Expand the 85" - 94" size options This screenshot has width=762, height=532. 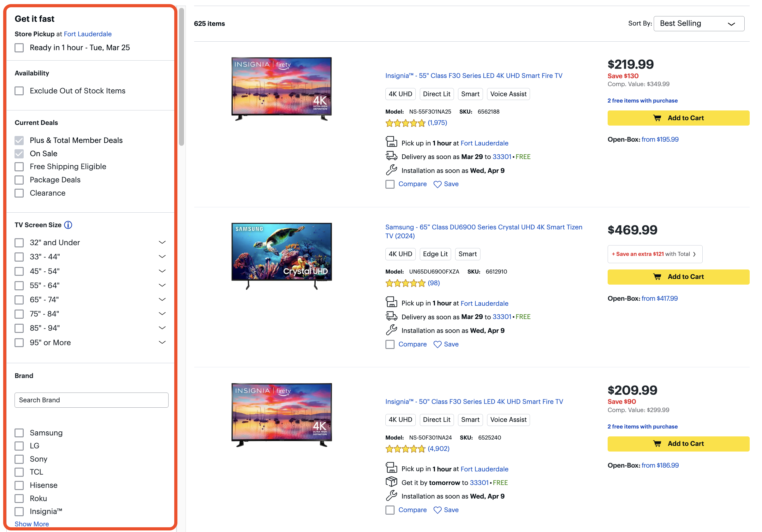pyautogui.click(x=162, y=328)
